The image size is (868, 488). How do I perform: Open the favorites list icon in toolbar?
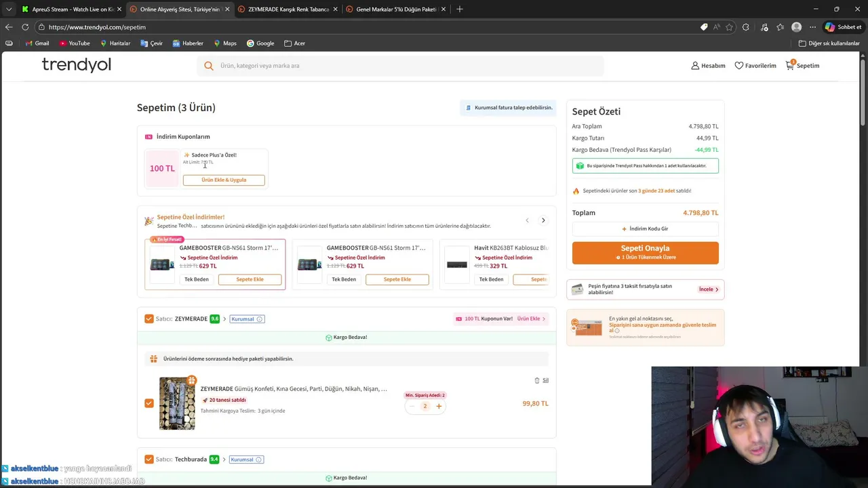780,27
